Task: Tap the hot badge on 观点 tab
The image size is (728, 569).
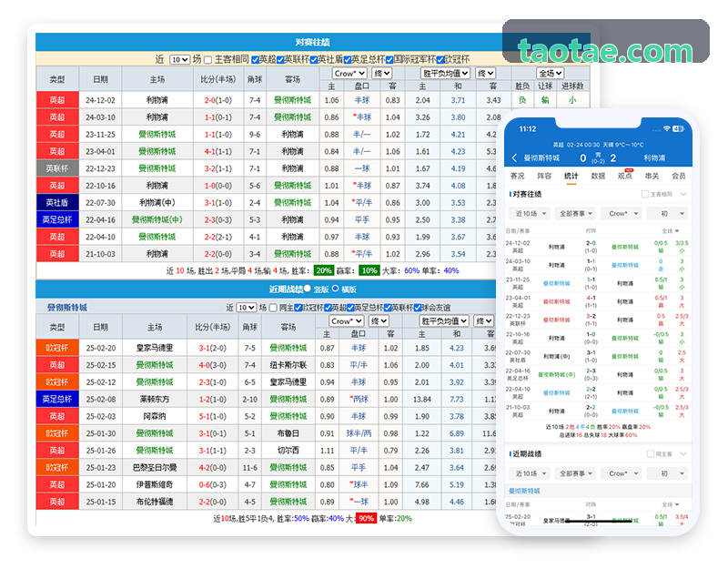Action: [x=629, y=170]
